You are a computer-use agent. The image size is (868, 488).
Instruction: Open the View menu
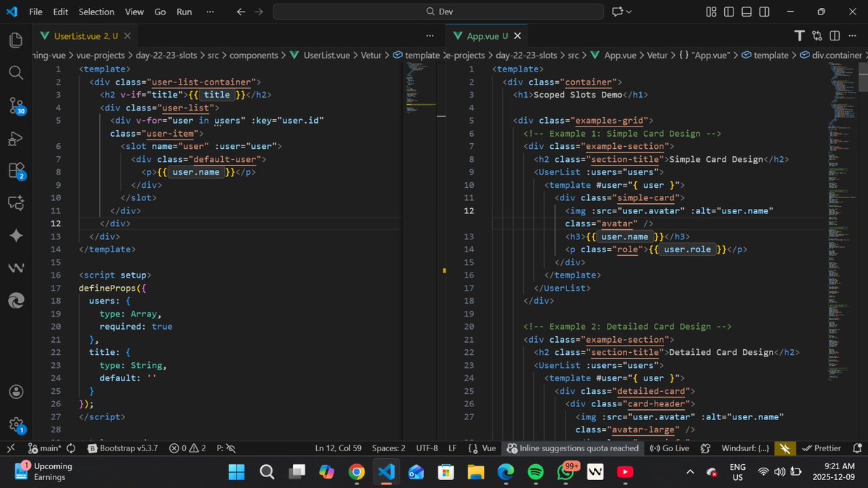pos(134,12)
